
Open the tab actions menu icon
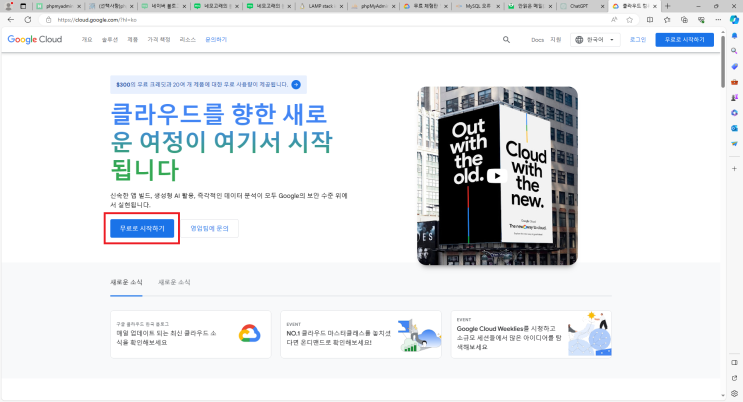point(23,6)
